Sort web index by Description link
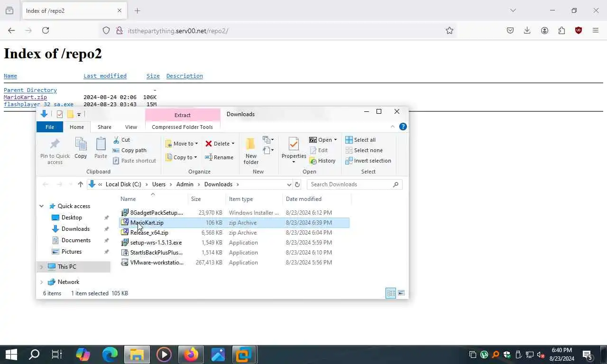Screen dimensions: 607x364 pyautogui.click(x=184, y=76)
